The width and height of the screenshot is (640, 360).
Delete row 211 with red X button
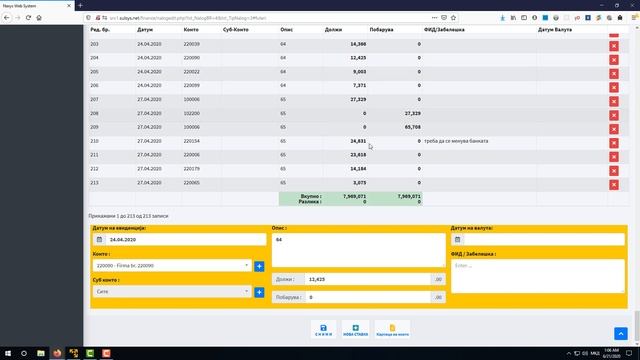point(613,157)
